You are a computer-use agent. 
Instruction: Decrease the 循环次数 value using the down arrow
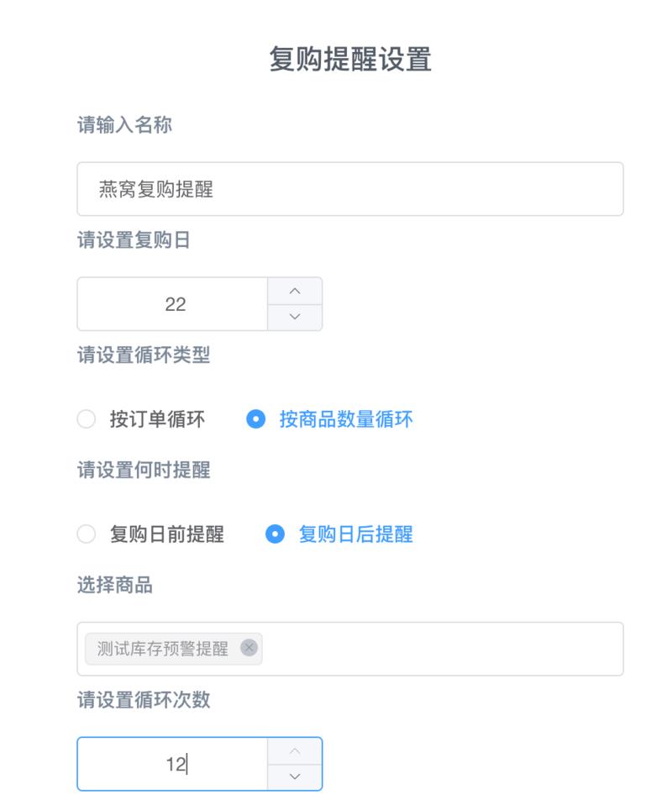pos(296,775)
